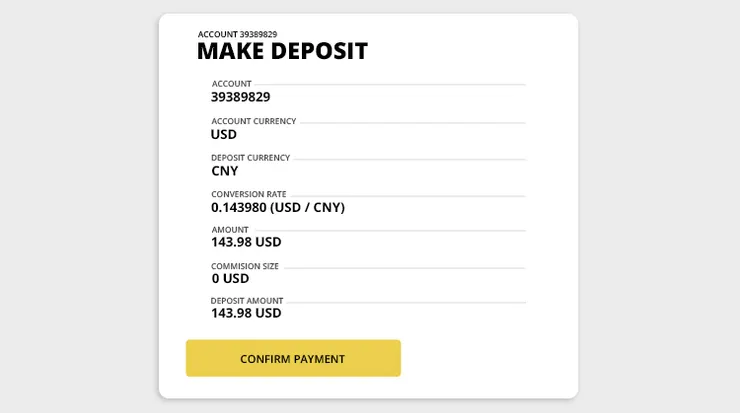Select the Commision Size label
The height and width of the screenshot is (413, 740).
245,266
